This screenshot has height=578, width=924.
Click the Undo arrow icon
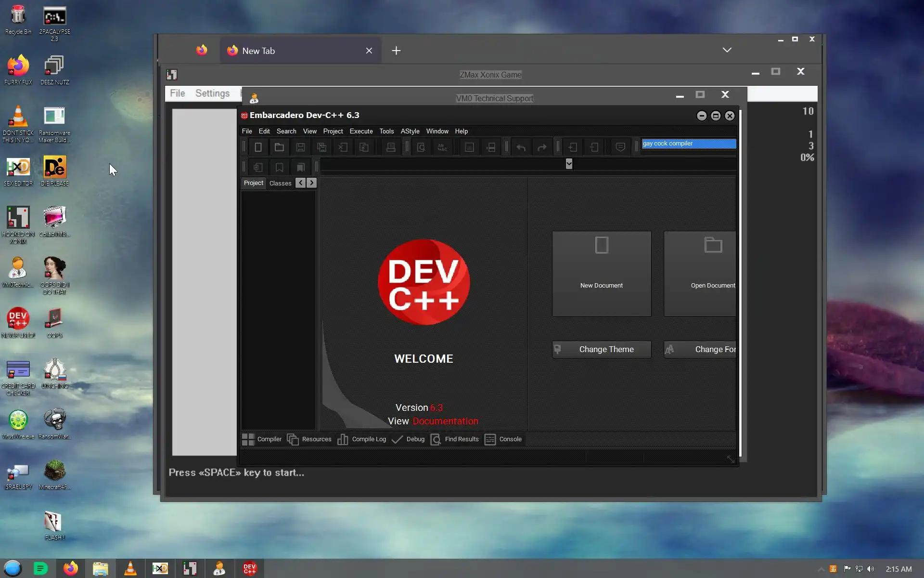[x=521, y=147]
